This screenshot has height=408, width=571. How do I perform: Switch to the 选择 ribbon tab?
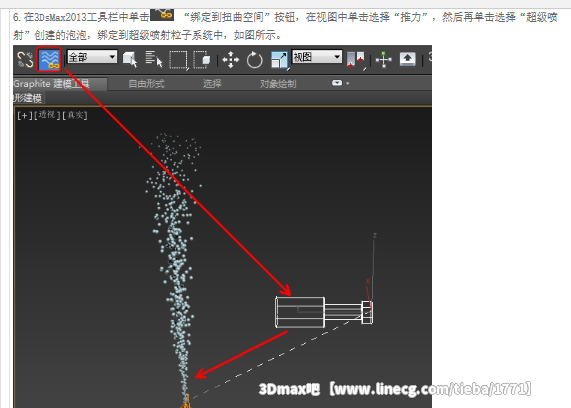click(212, 84)
